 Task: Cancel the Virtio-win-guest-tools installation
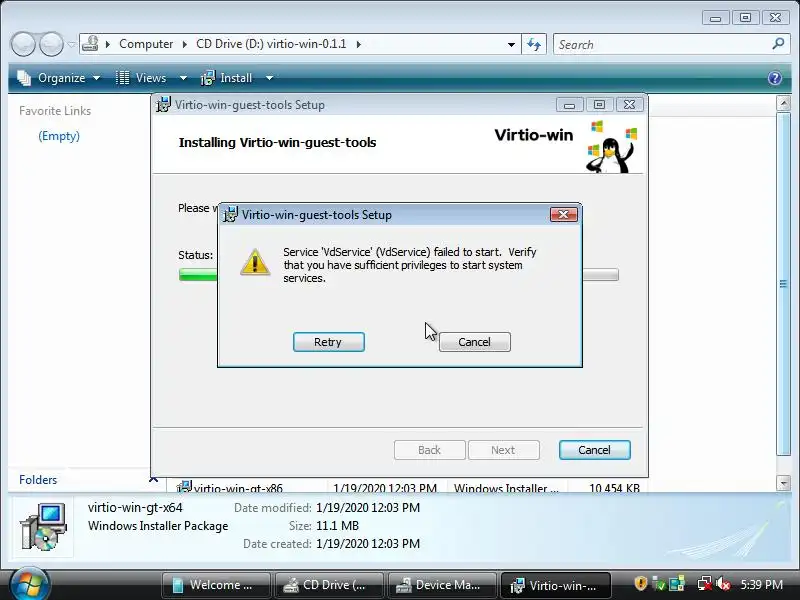[x=594, y=450]
